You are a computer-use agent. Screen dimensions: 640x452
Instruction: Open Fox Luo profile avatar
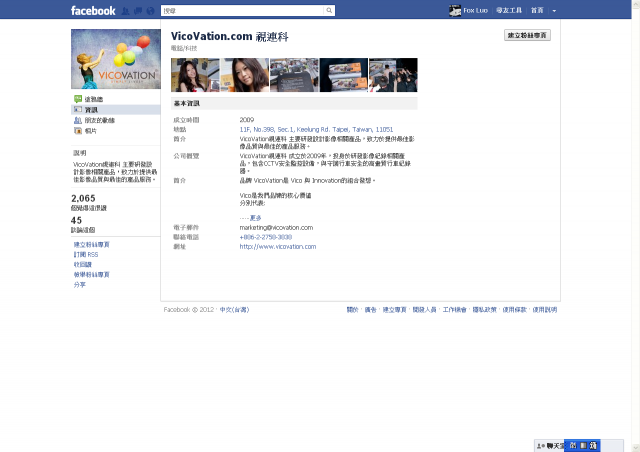[x=455, y=11]
